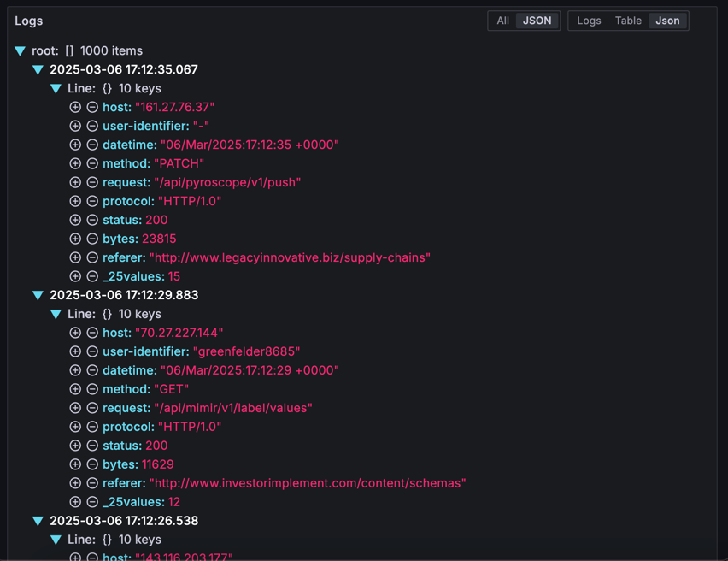Collapse the Line node under 17:12:29.883
The image size is (728, 561).
coord(56,314)
